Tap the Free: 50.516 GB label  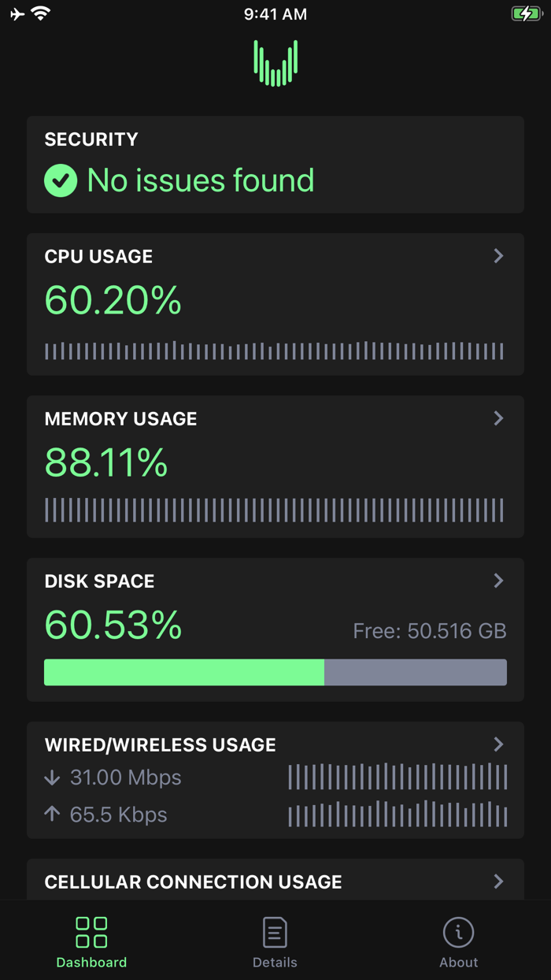click(x=429, y=631)
